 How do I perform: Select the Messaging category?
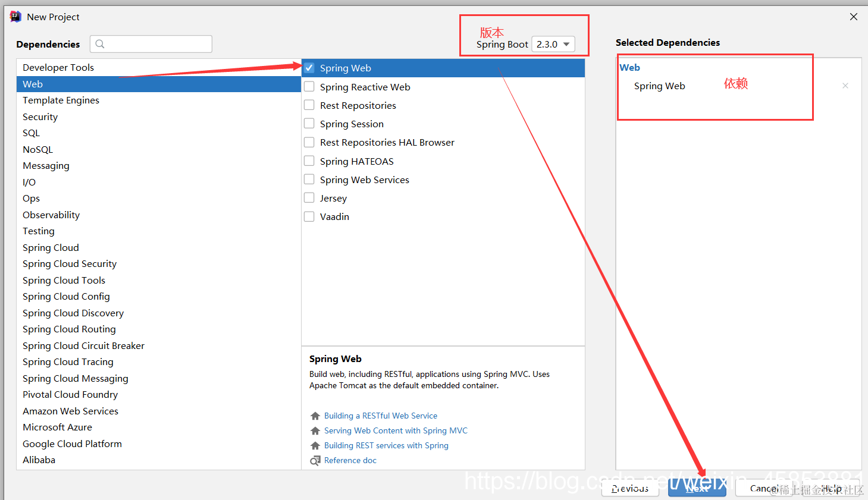[159, 165]
